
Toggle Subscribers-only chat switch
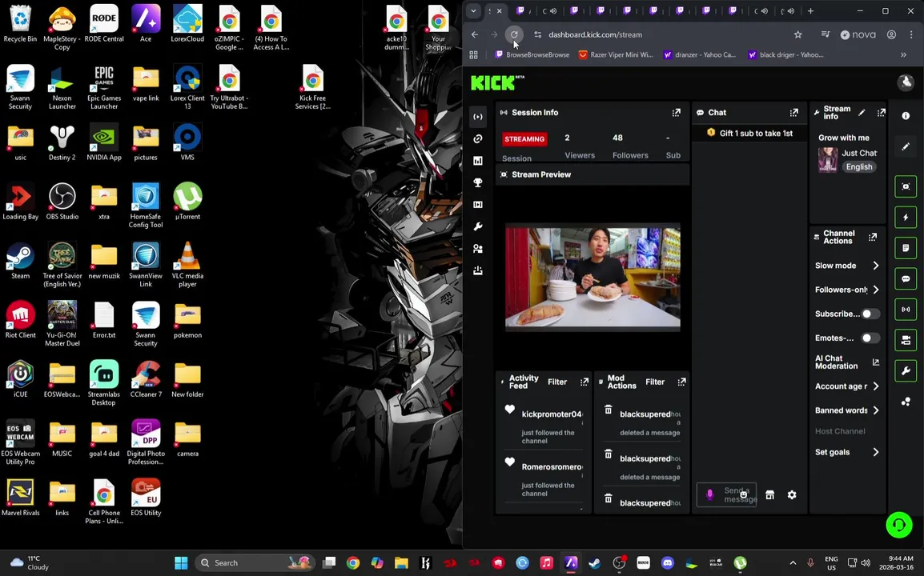pyautogui.click(x=870, y=314)
